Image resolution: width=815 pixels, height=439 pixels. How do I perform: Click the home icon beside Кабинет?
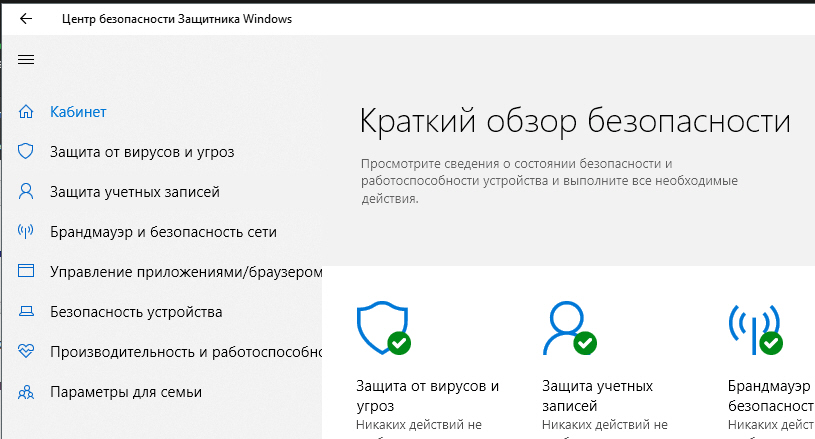click(26, 112)
